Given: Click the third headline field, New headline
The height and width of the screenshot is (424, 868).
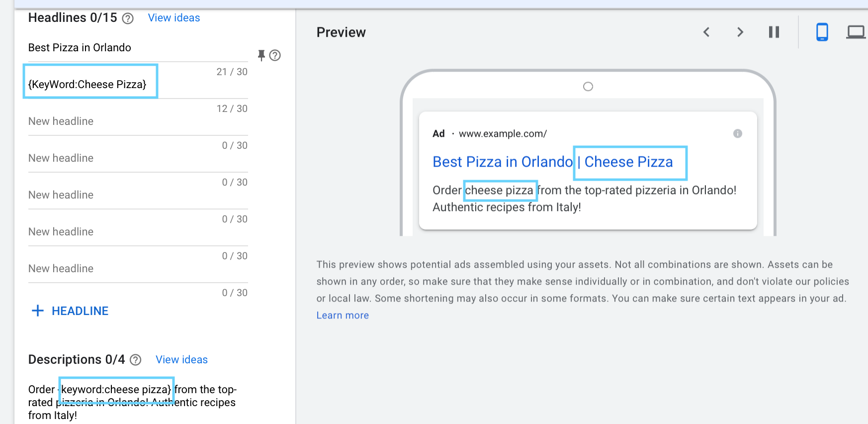Looking at the screenshot, I should (138, 121).
